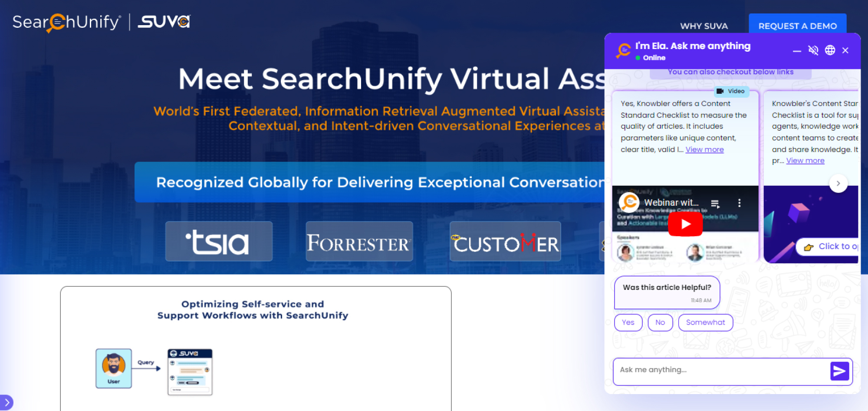Screen dimensions: 868x411
Task: Open the YouTube video three-dot menu
Action: click(x=739, y=203)
